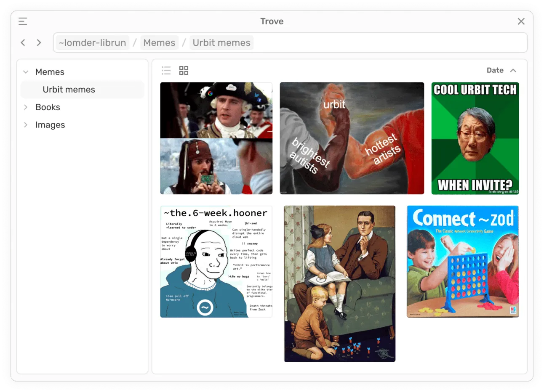Go back with the left arrow
The image size is (544, 392).
tap(23, 42)
